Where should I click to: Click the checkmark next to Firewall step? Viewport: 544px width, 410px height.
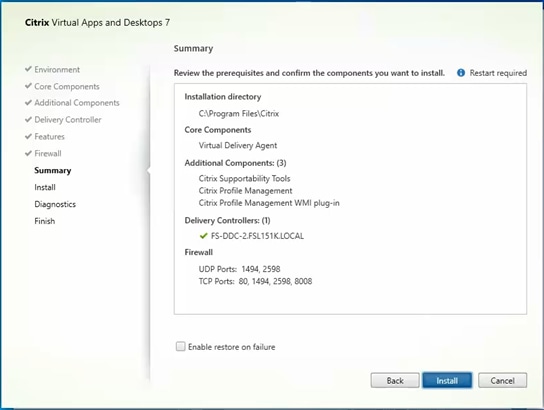pos(28,153)
